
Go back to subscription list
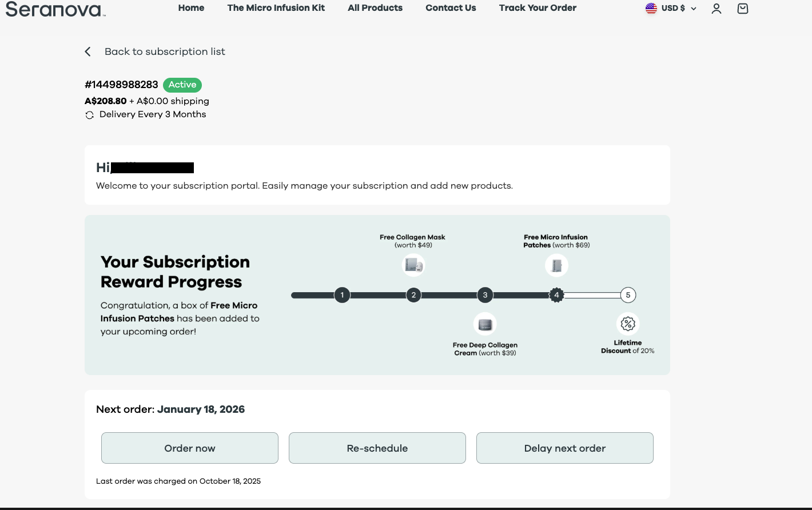(x=165, y=51)
